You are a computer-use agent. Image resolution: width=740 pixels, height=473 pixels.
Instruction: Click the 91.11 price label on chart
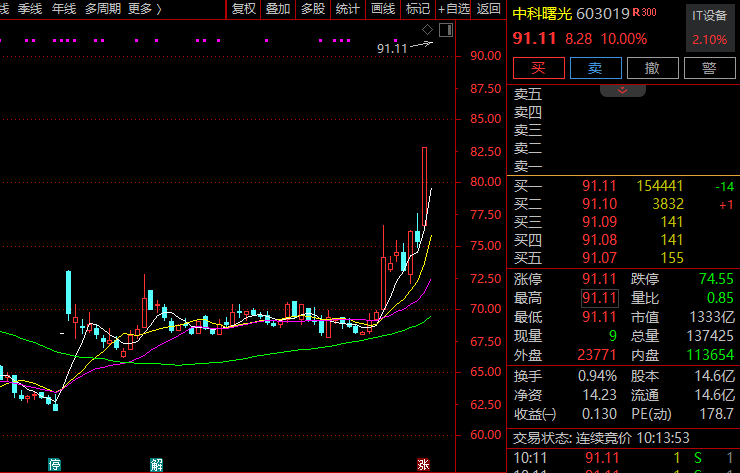(x=392, y=49)
